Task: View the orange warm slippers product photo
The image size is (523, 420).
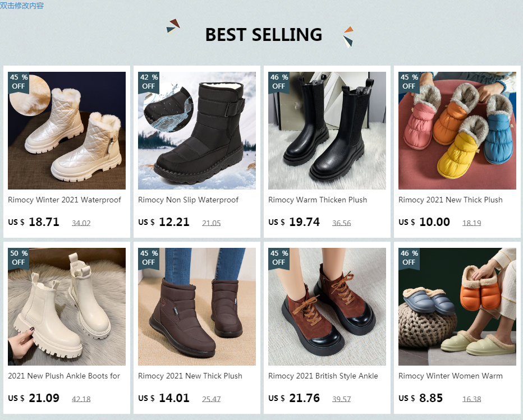Action: tap(457, 307)
